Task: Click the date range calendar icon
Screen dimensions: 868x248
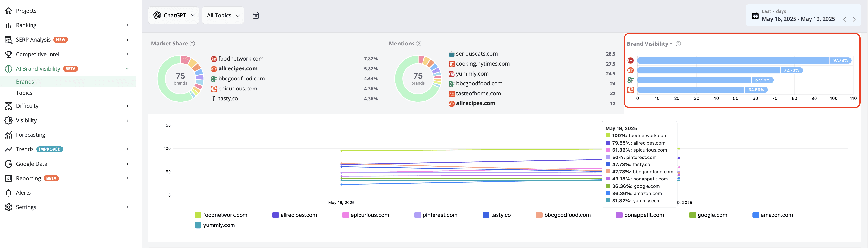Action: [x=755, y=16]
